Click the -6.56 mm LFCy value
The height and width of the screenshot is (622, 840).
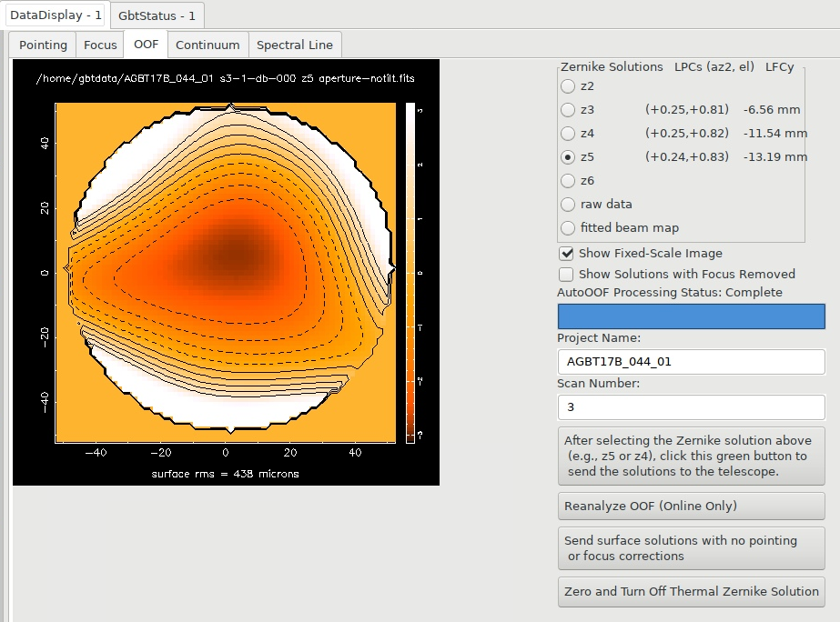point(772,110)
